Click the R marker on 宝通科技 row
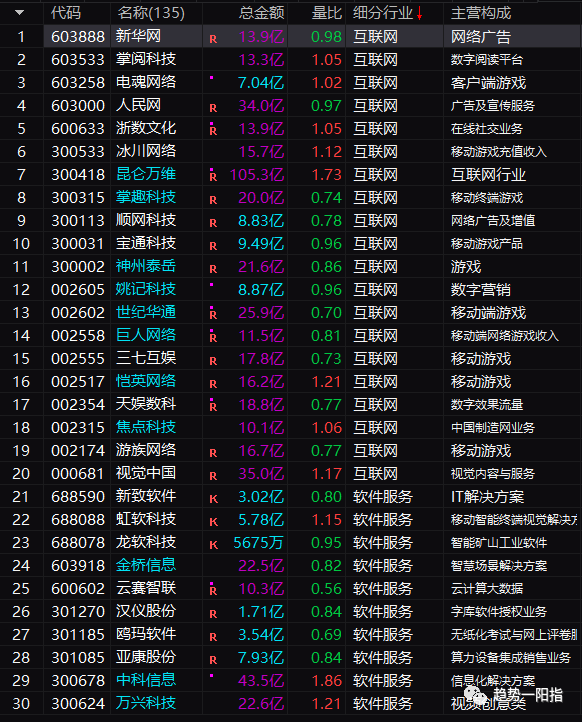This screenshot has width=582, height=722. point(213,246)
